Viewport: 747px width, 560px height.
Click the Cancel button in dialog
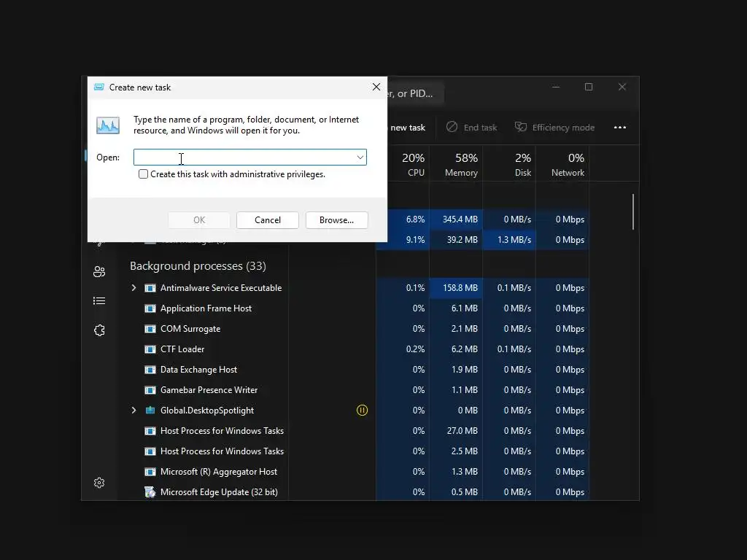point(268,220)
